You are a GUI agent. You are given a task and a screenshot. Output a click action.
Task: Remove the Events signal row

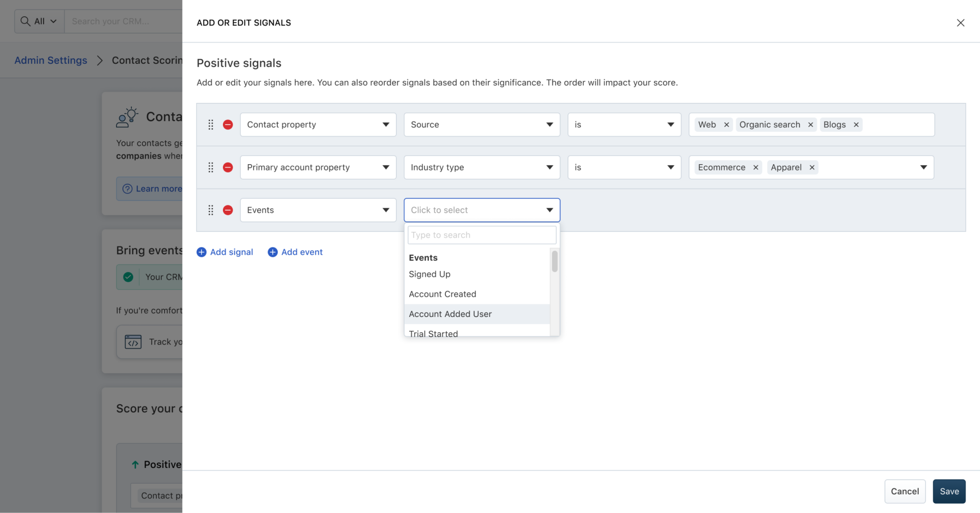coord(228,210)
